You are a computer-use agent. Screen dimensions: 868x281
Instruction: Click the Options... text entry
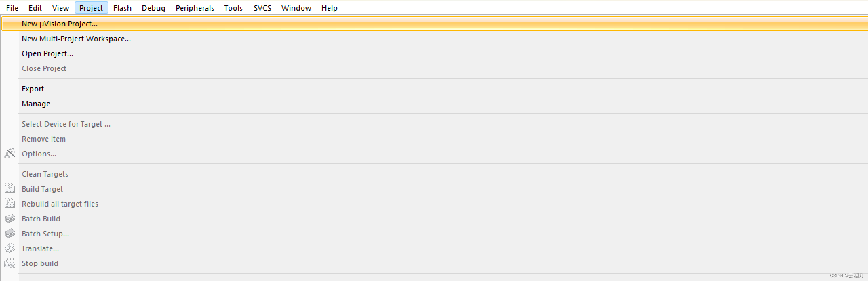[39, 154]
